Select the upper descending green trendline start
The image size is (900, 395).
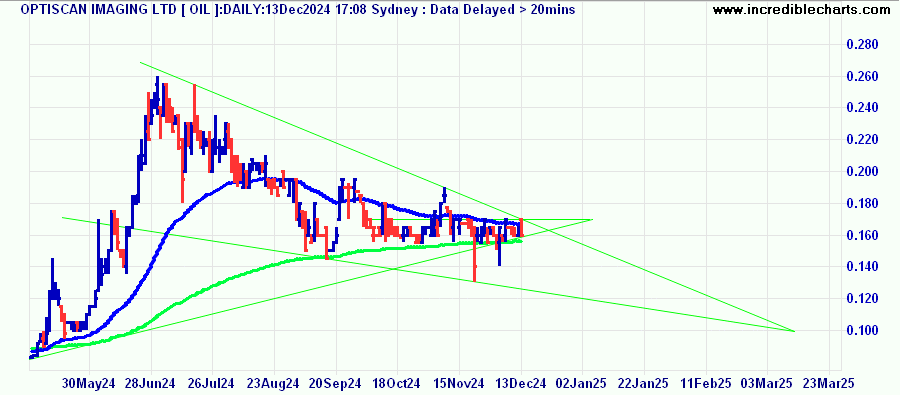coord(140,62)
